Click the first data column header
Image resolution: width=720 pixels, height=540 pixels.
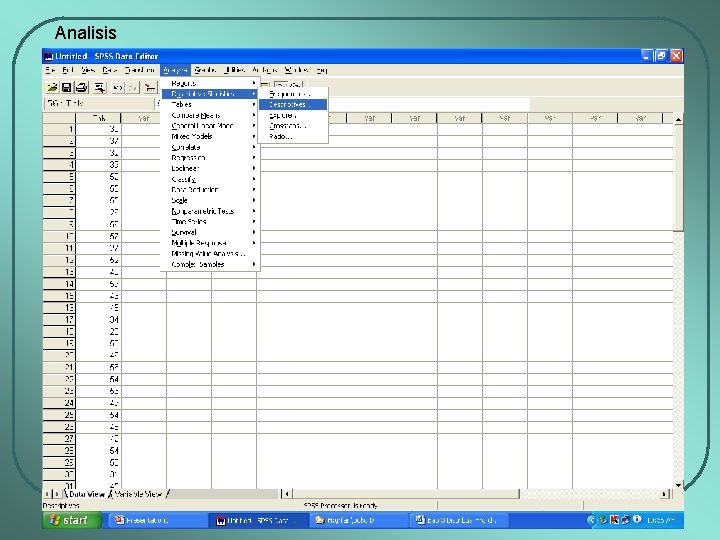coord(98,118)
